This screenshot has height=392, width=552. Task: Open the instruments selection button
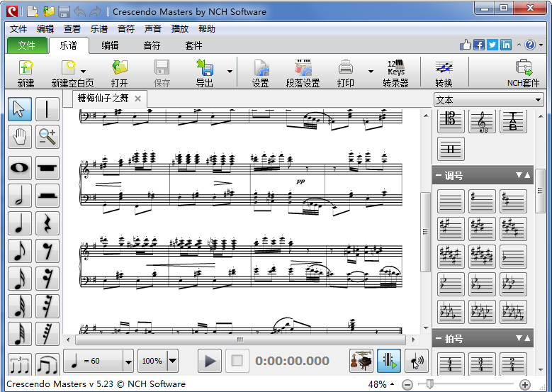coord(361,361)
